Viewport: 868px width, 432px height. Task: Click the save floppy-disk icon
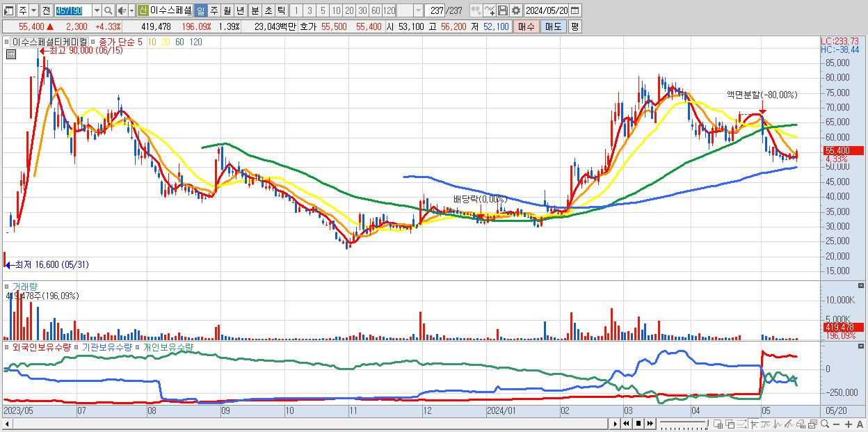pos(502,11)
